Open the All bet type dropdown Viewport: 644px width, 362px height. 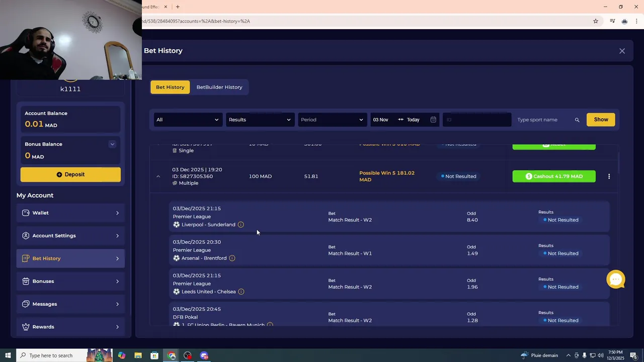pyautogui.click(x=188, y=120)
